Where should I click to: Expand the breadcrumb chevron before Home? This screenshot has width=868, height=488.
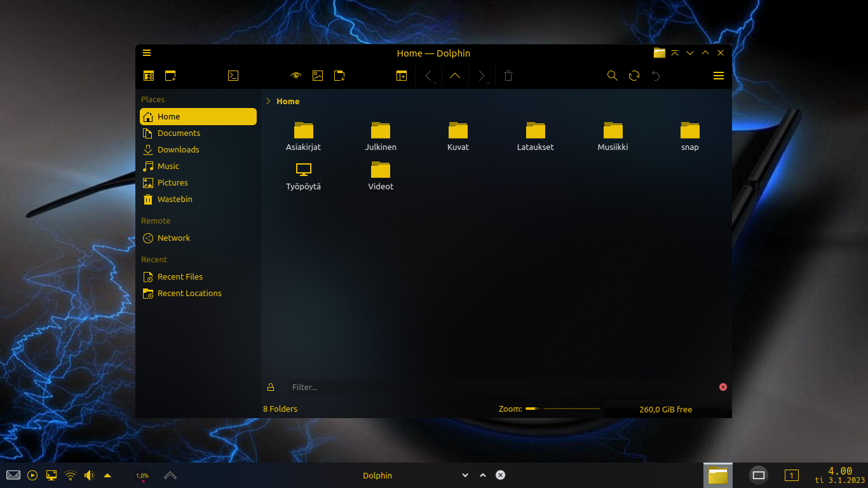[268, 101]
